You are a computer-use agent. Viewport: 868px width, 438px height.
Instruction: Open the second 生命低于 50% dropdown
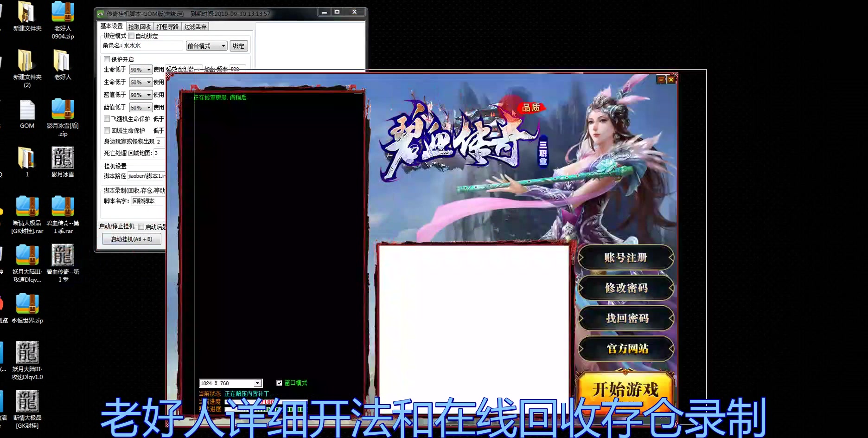[x=140, y=82]
